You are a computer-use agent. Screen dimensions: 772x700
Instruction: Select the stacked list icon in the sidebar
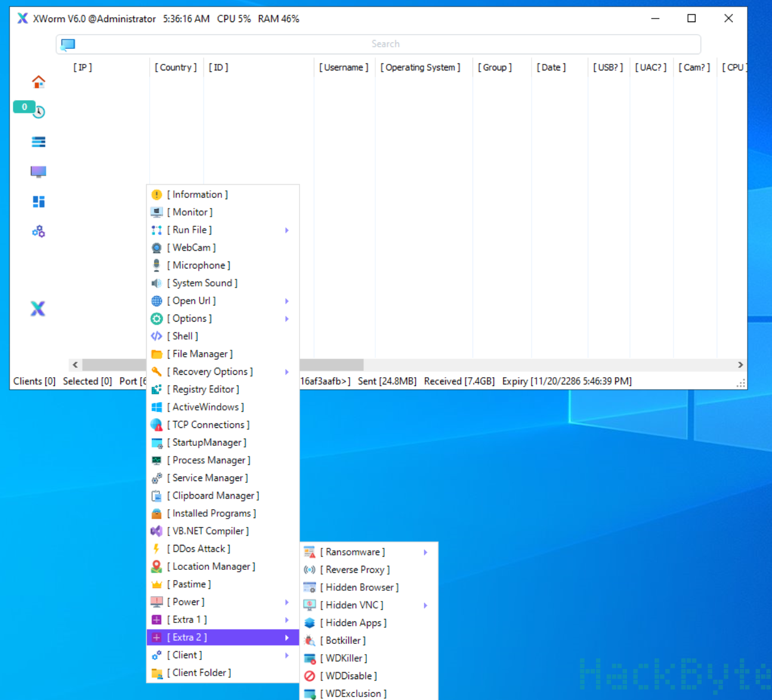tap(39, 141)
